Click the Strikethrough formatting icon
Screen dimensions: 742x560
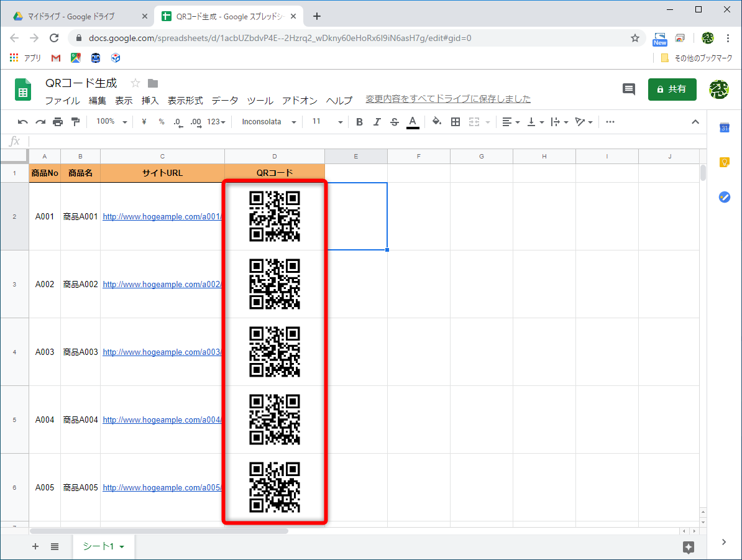394,121
